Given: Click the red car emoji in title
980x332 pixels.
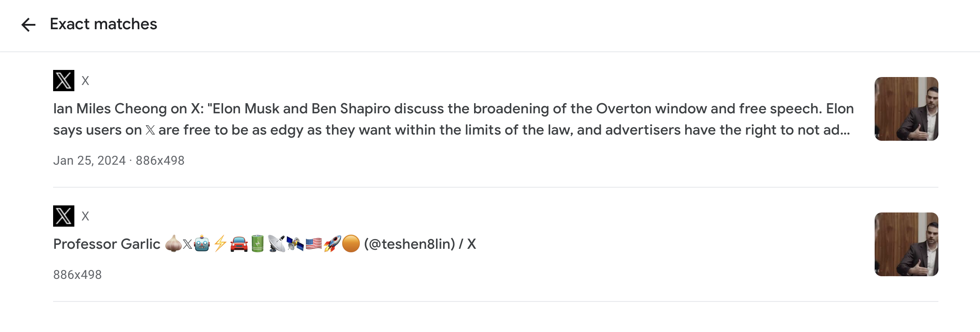Looking at the screenshot, I should (239, 244).
